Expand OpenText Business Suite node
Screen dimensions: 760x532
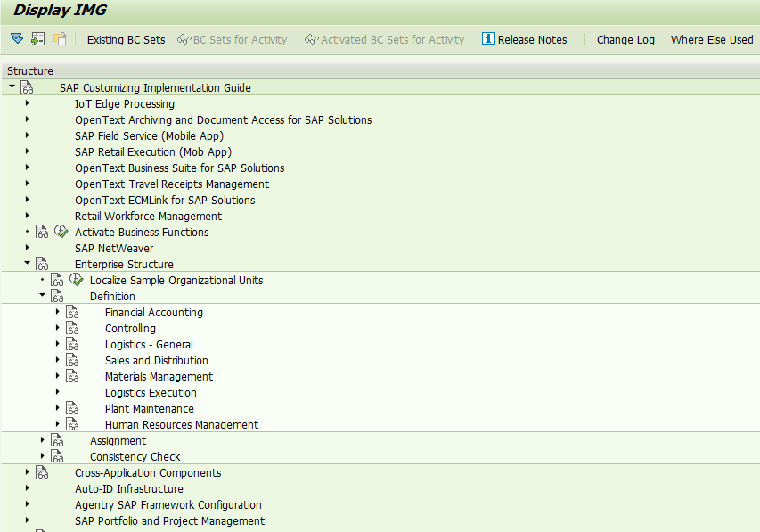click(27, 168)
